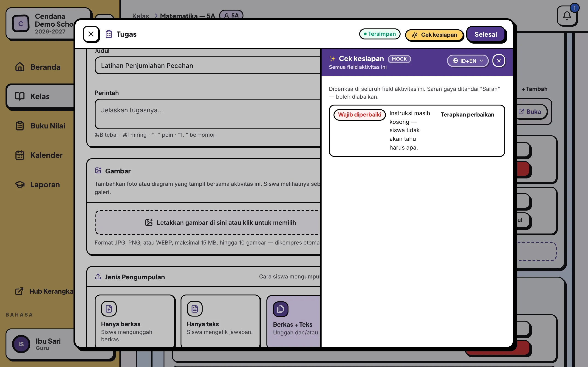This screenshot has height=367, width=588.
Task: Click the Berkas + Teks copy icon
Action: [x=280, y=309]
